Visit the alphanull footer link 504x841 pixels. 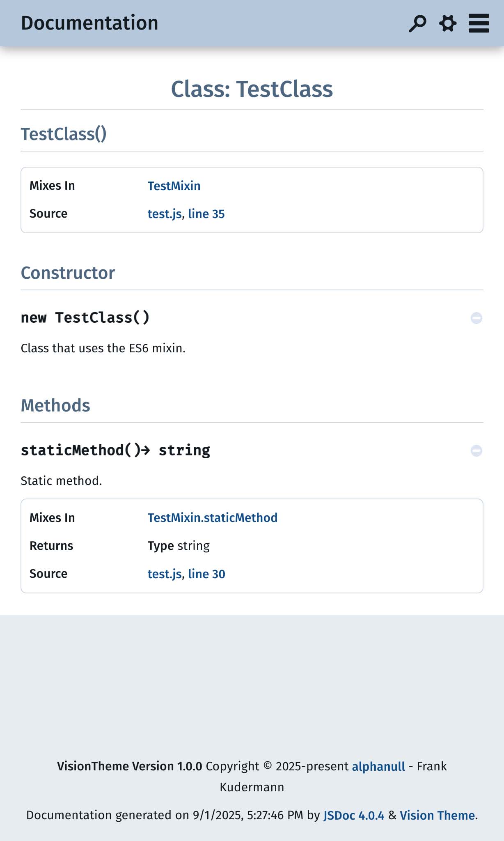click(378, 767)
